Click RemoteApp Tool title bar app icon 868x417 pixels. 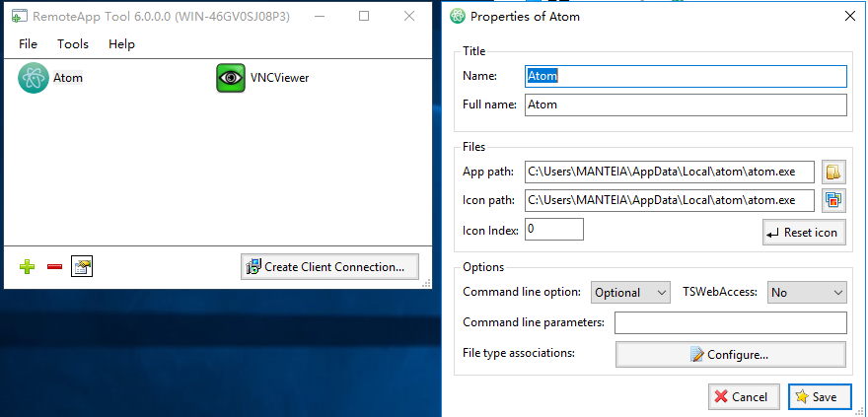pyautogui.click(x=20, y=16)
